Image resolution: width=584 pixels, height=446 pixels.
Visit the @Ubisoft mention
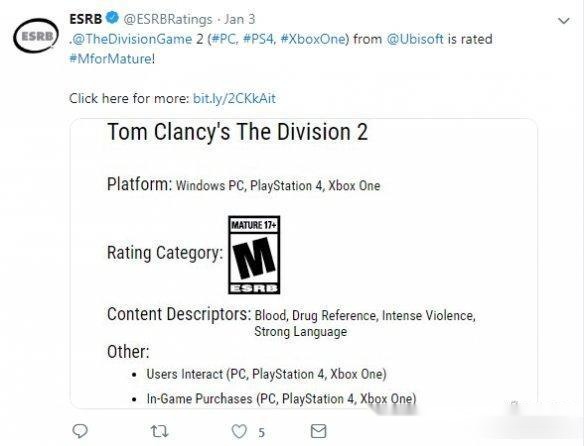click(415, 39)
